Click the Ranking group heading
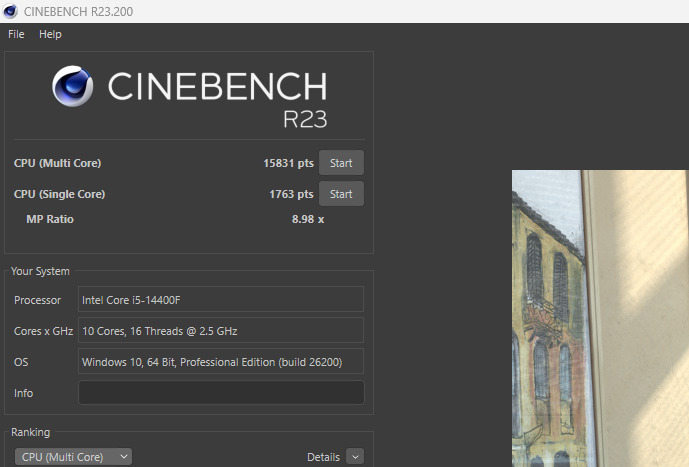 pos(30,432)
